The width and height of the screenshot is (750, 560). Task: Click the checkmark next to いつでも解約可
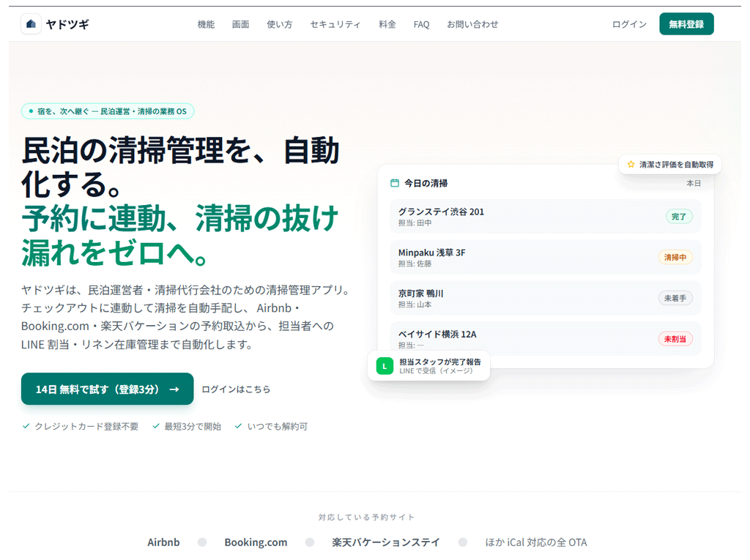[x=238, y=426]
